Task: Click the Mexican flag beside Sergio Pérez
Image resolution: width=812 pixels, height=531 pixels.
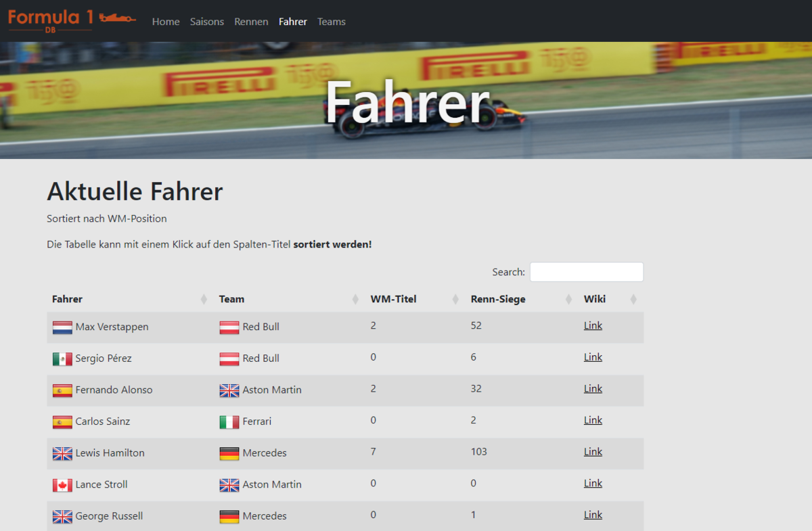Action: 62,359
